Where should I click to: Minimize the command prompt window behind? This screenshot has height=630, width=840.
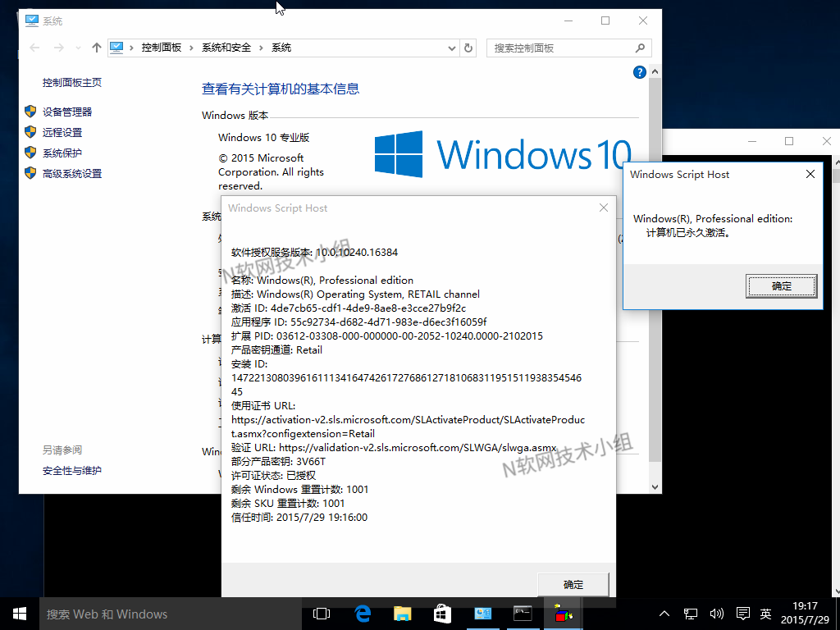coord(752,141)
